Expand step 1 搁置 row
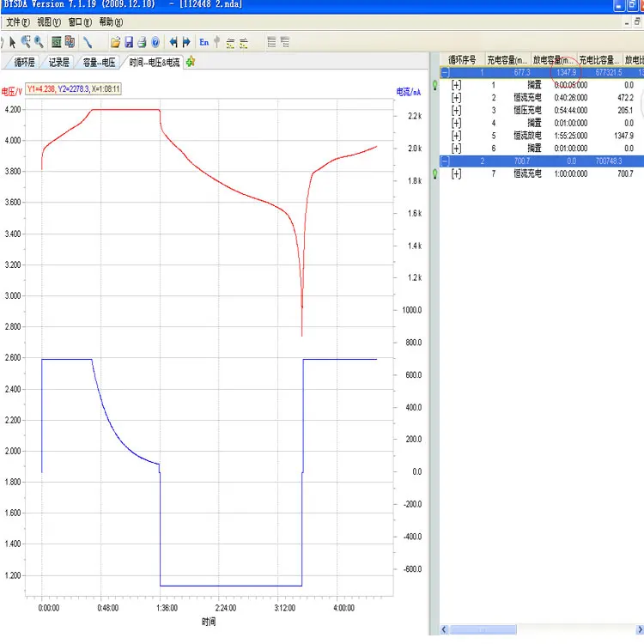Screen dimensions: 644x644 456,85
